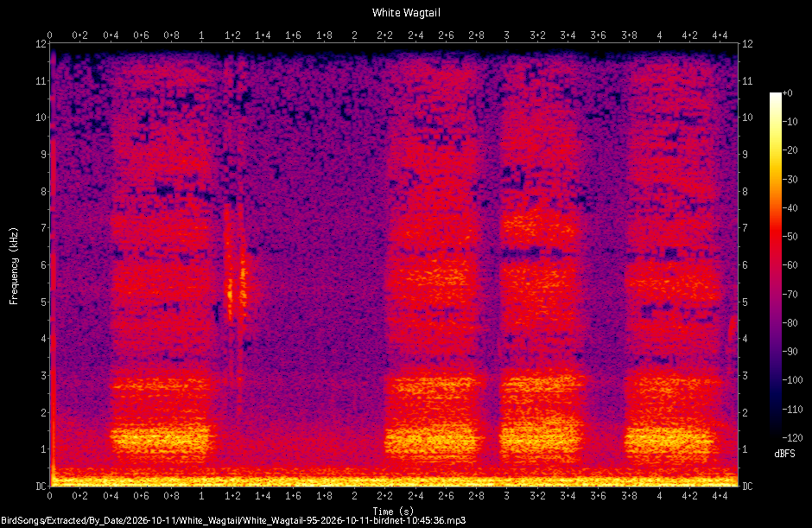Click the 'Time (s)' axis label
The image size is (812, 528).
pos(394,512)
